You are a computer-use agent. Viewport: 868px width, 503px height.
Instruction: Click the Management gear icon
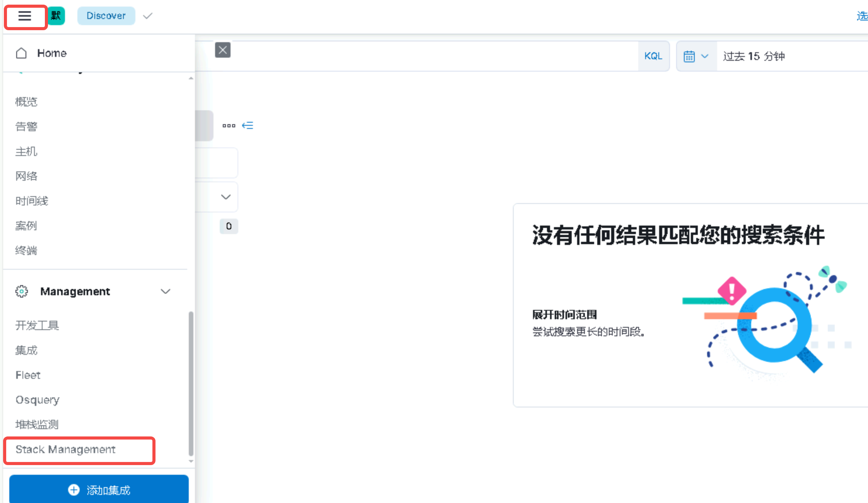22,291
